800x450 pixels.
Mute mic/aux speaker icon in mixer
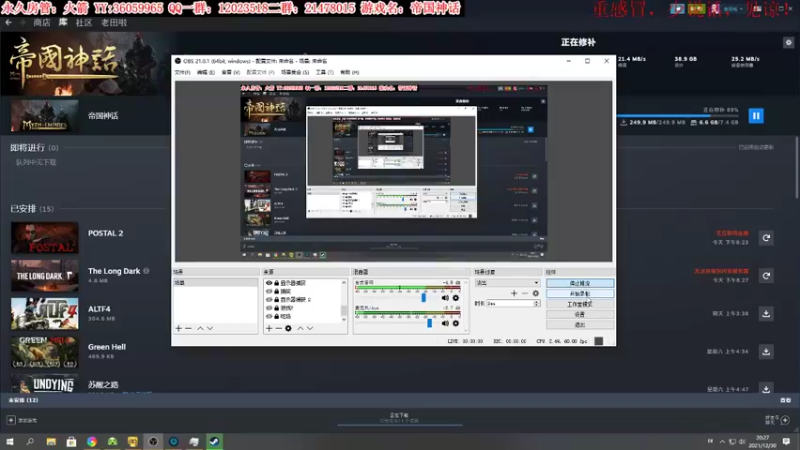[445, 323]
